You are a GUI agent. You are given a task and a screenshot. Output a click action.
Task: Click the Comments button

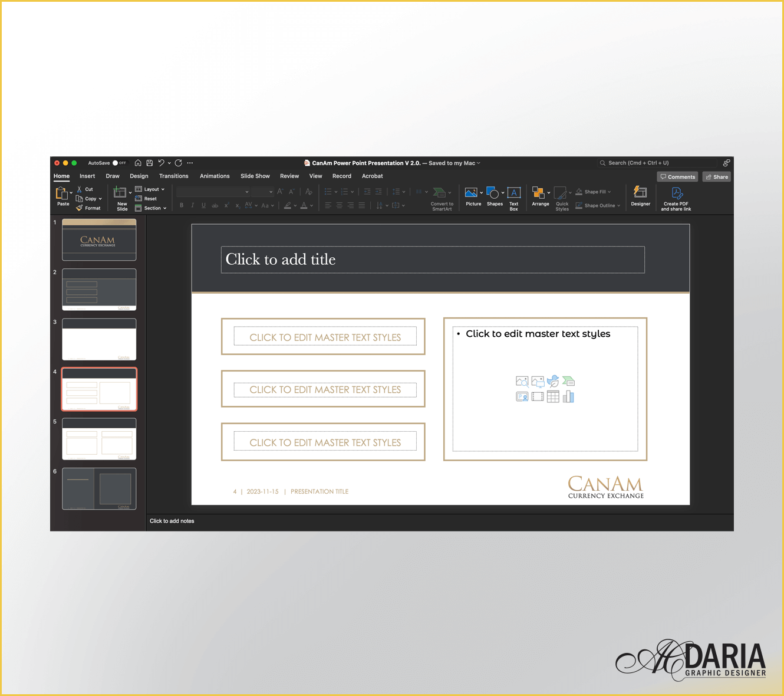click(678, 177)
